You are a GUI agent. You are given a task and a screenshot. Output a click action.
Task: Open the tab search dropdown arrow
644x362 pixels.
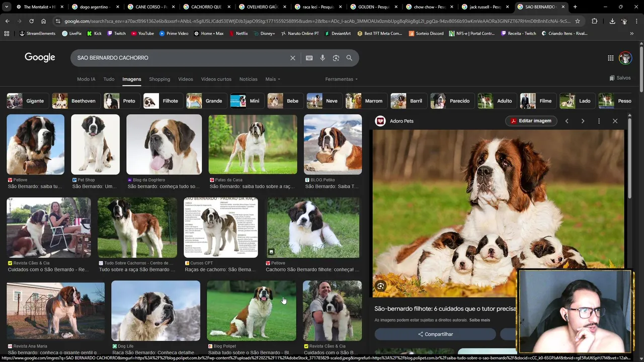click(7, 7)
